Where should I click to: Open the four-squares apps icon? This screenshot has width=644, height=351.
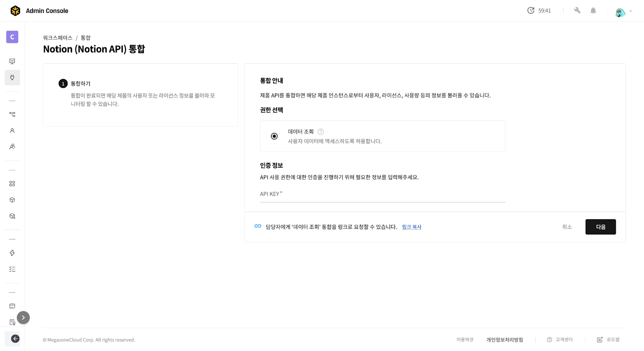pos(12,184)
